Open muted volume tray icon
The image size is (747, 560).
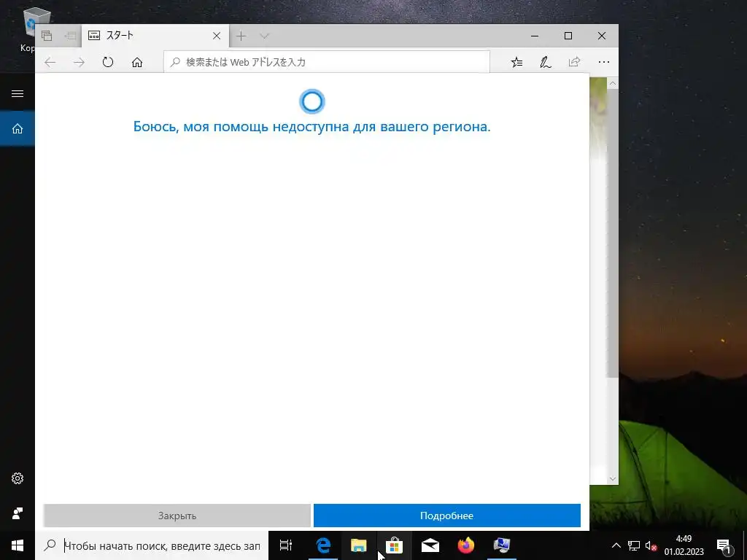click(651, 545)
